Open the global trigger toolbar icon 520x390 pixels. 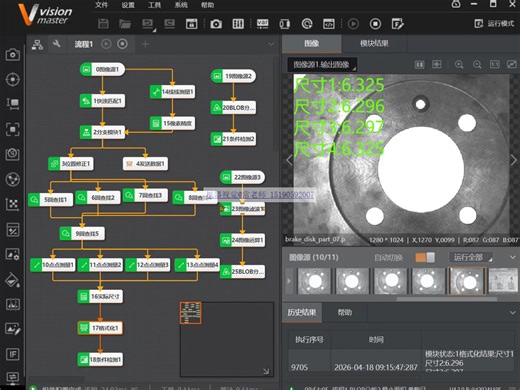[307, 24]
